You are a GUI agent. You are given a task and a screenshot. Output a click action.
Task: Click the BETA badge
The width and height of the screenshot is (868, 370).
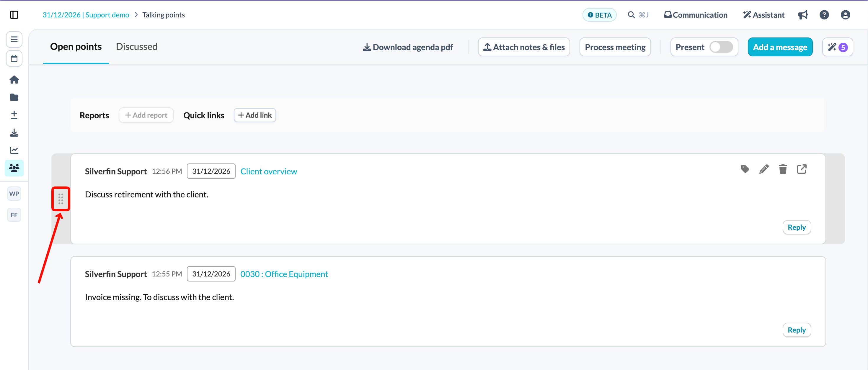tap(599, 15)
